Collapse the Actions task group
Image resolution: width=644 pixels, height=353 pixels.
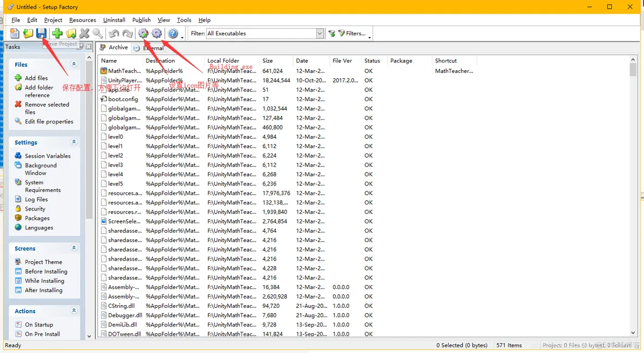(x=74, y=310)
